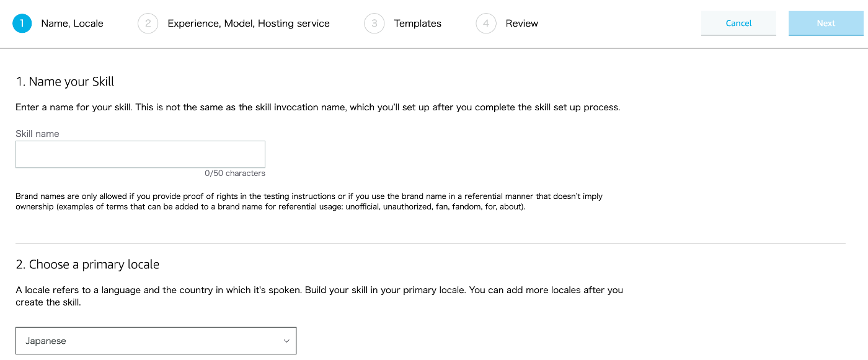
Task: Click the locale explanation paragraph
Action: click(319, 296)
